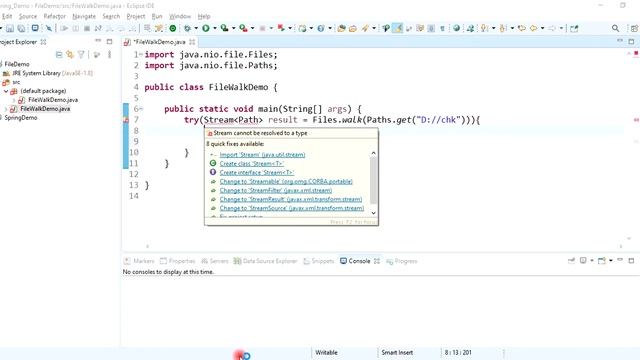
Task: Open the Navigate menu
Action: click(x=84, y=16)
